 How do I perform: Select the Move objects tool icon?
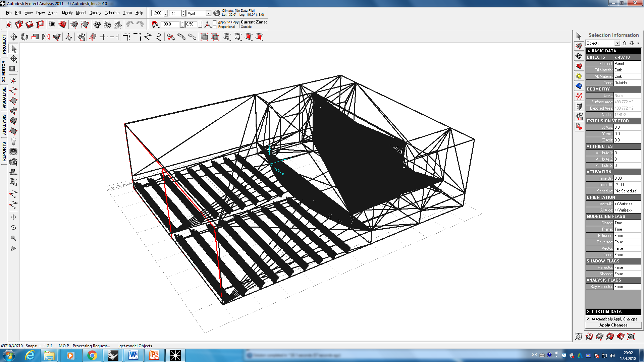(x=14, y=37)
